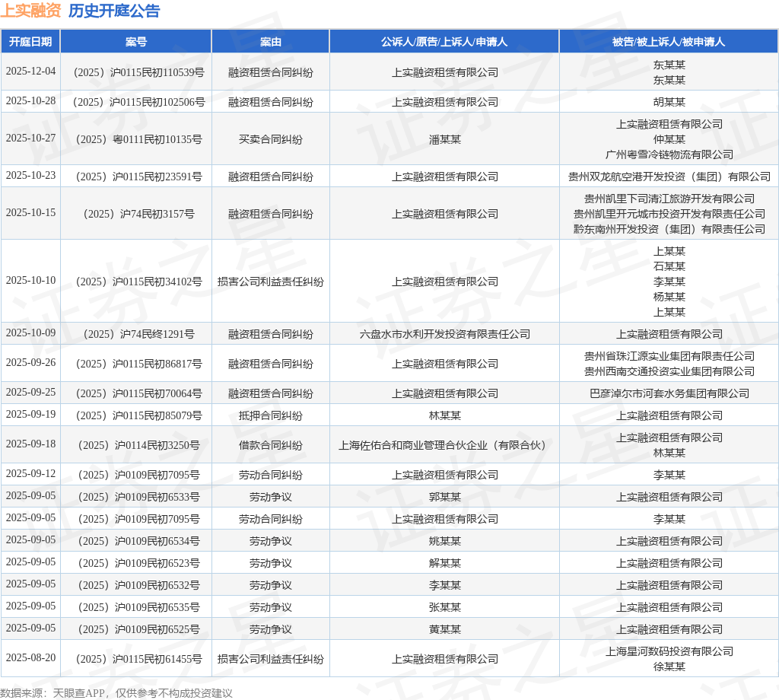The image size is (779, 700).
Task: Click plaintiff 黄某某
Action: click(444, 629)
